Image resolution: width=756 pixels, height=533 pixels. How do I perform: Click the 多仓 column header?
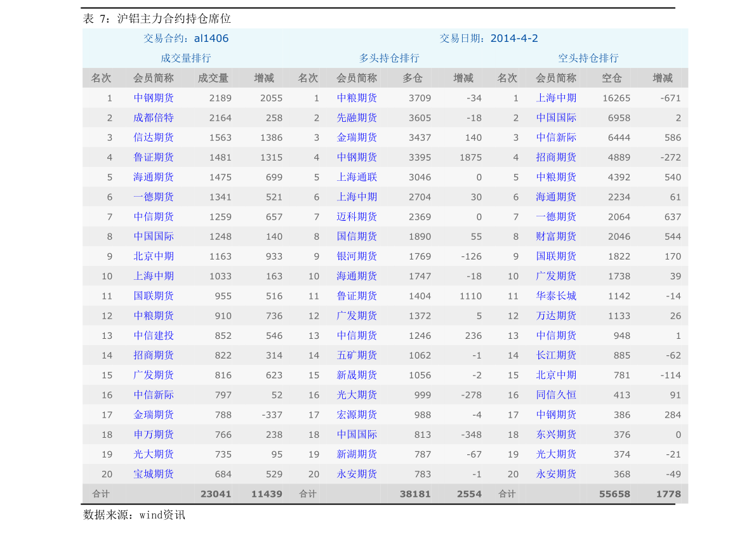(413, 78)
